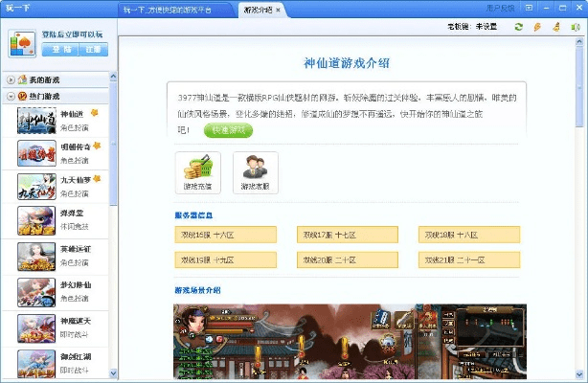Select the 英雄远征 game title
Viewport: 588px width, 383px height.
point(76,249)
